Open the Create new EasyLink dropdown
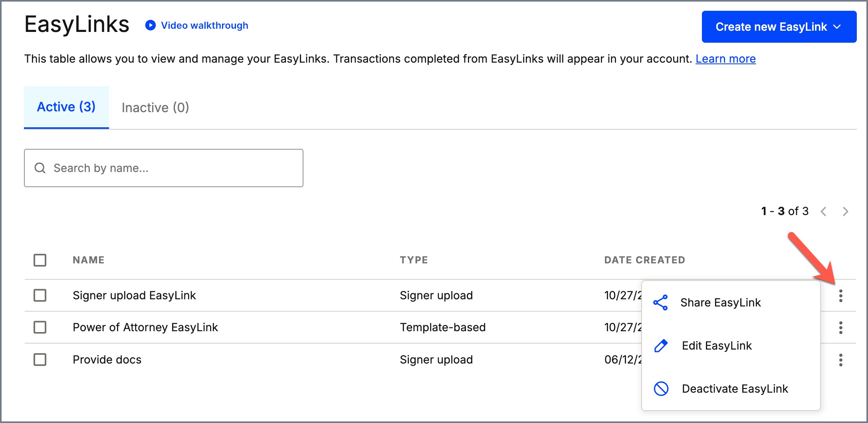868x423 pixels. click(x=779, y=27)
